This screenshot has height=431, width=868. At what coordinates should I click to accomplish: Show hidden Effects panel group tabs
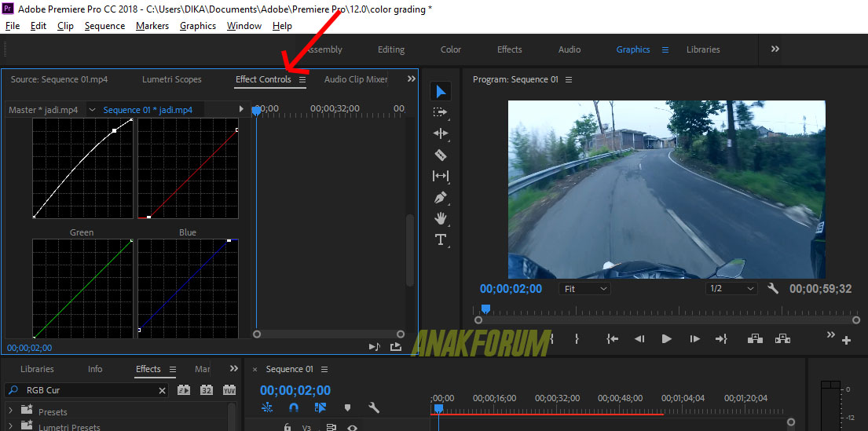(234, 368)
